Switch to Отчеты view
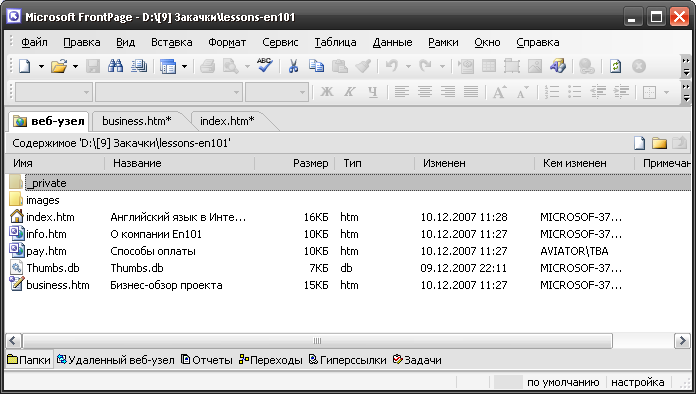The width and height of the screenshot is (696, 394). (207, 360)
